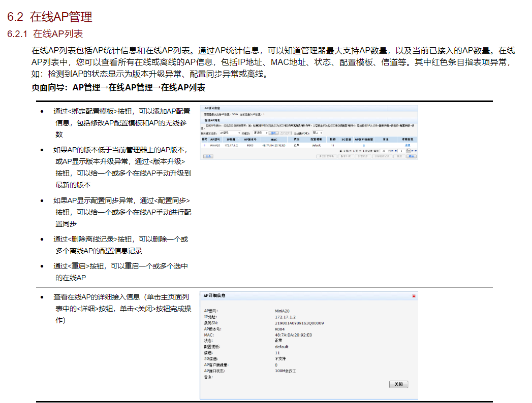Close the AP详细信息 dialog with red X

(414, 296)
